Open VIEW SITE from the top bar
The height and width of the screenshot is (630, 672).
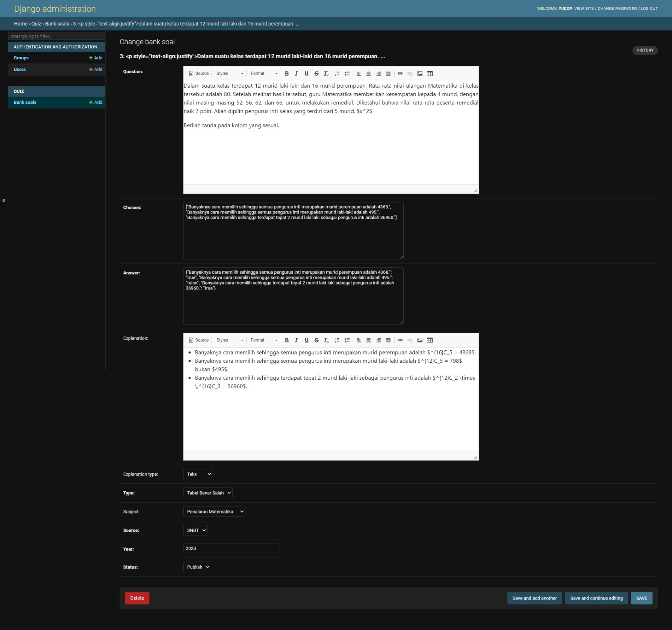pos(584,8)
